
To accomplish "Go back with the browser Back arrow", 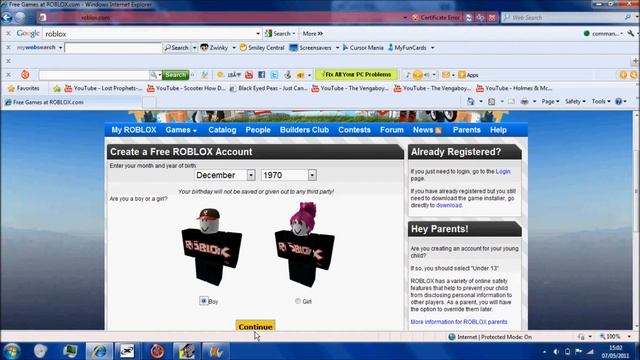I will tap(7, 18).
